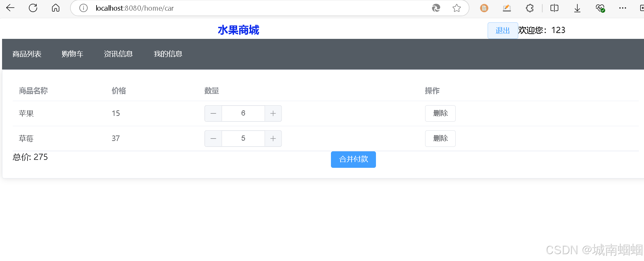Screen dimensions: 644x261
Task: Click the 退出 logout button
Action: point(503,31)
